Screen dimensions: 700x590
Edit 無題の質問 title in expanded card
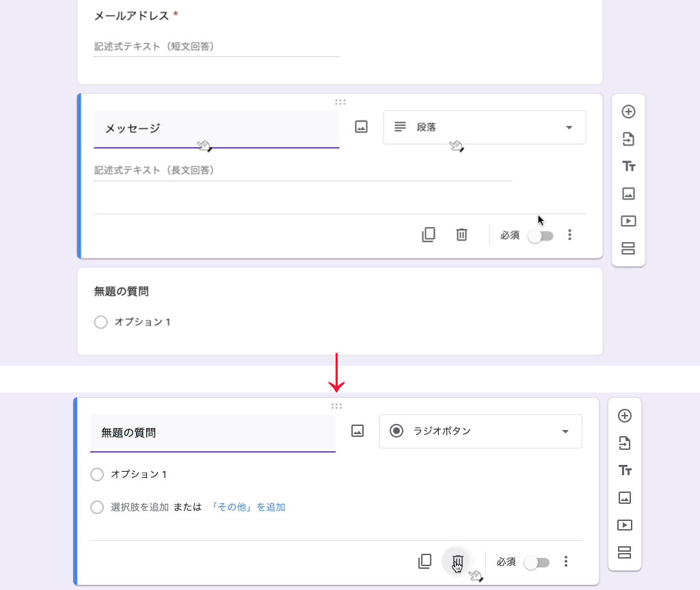click(x=213, y=433)
